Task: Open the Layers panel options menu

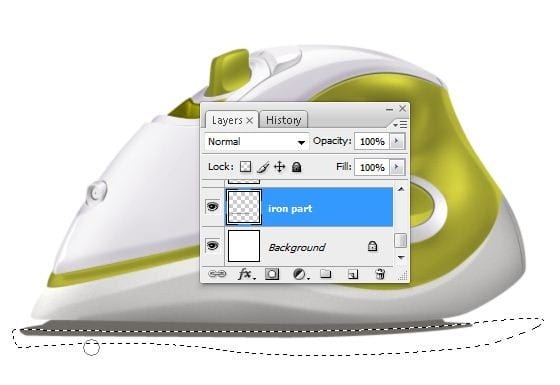Action: click(400, 125)
